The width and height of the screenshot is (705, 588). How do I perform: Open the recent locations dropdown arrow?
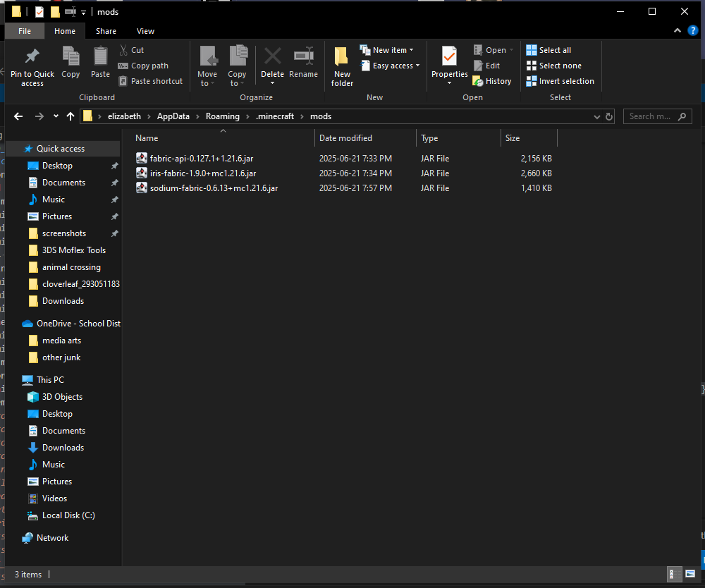coord(55,116)
